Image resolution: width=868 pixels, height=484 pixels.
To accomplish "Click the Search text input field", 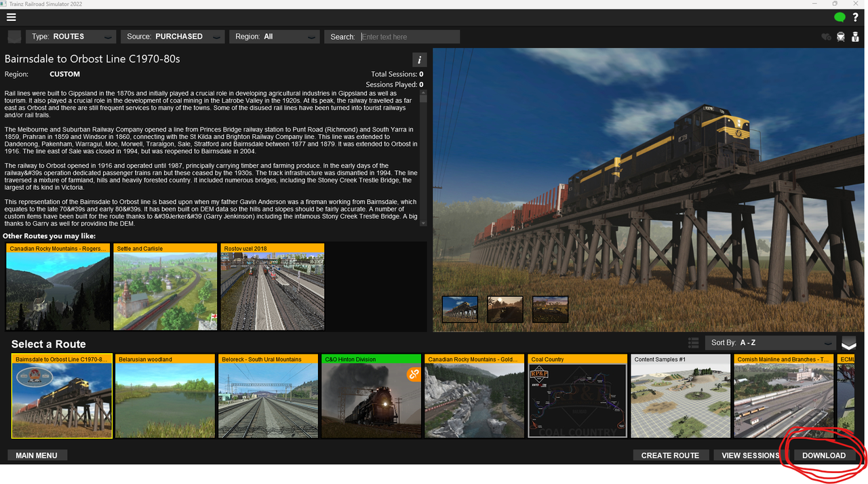I will [409, 37].
